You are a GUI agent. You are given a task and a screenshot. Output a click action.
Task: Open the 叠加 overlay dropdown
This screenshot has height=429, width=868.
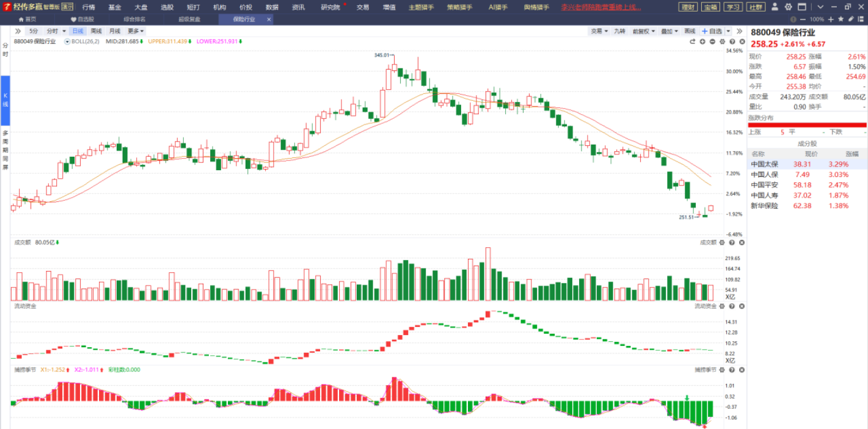[x=669, y=31]
